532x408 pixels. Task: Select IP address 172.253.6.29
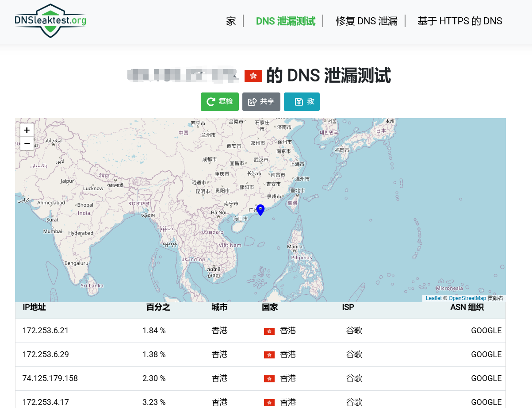46,354
